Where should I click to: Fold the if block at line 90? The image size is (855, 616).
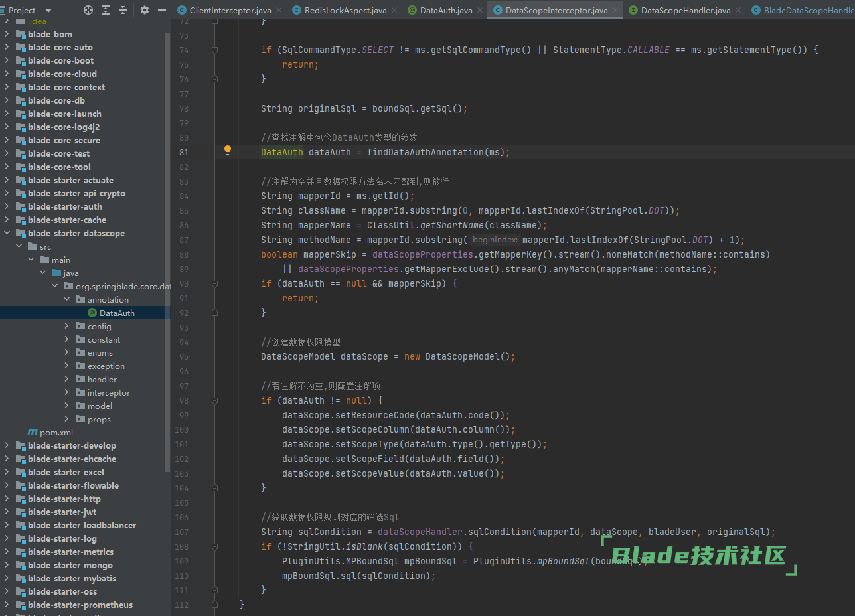pos(214,283)
